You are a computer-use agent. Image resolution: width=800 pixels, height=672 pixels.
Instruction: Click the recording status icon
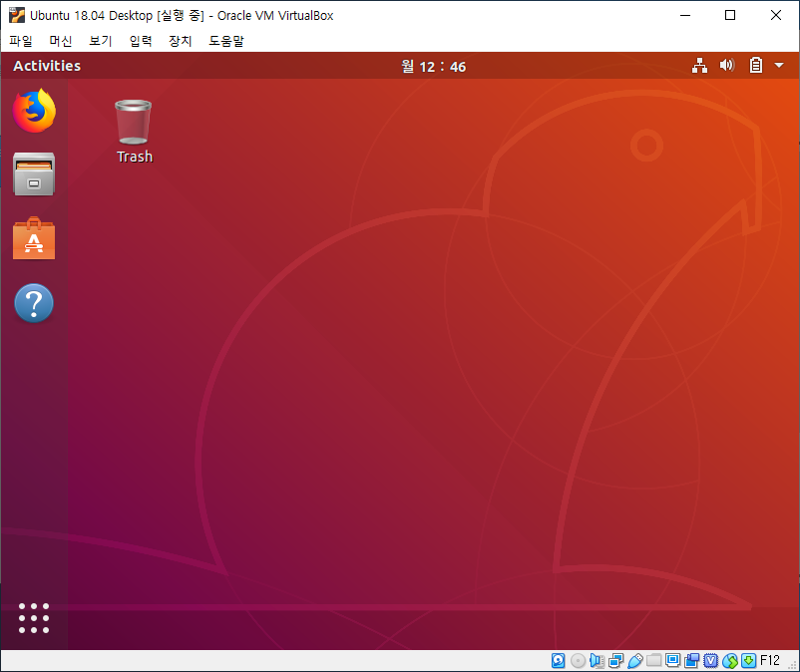click(x=692, y=661)
